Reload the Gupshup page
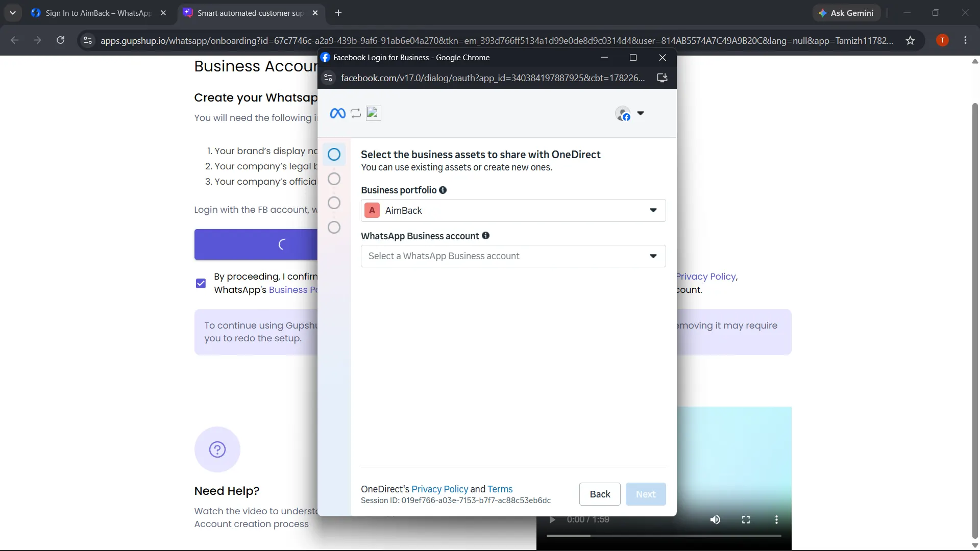The image size is (980, 551). pos(60,40)
